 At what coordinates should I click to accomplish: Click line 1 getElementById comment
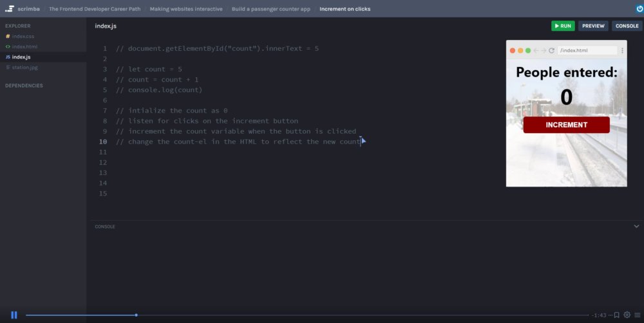(x=217, y=48)
